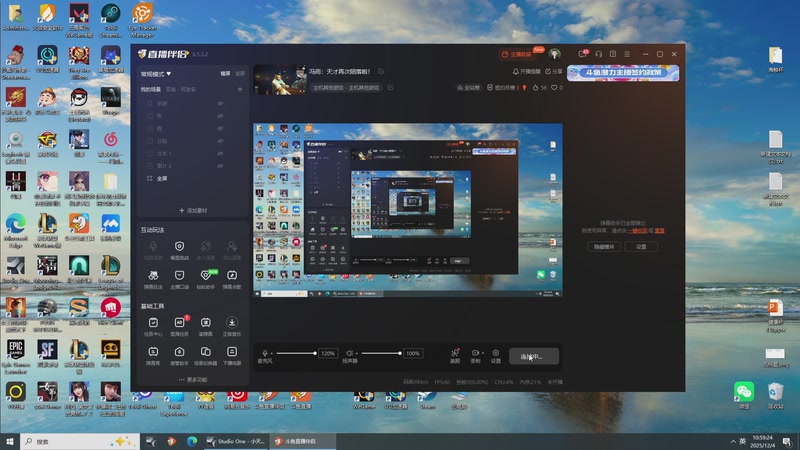800x450 pixels.
Task: Open the AD task icon with red badge
Action: [180, 326]
